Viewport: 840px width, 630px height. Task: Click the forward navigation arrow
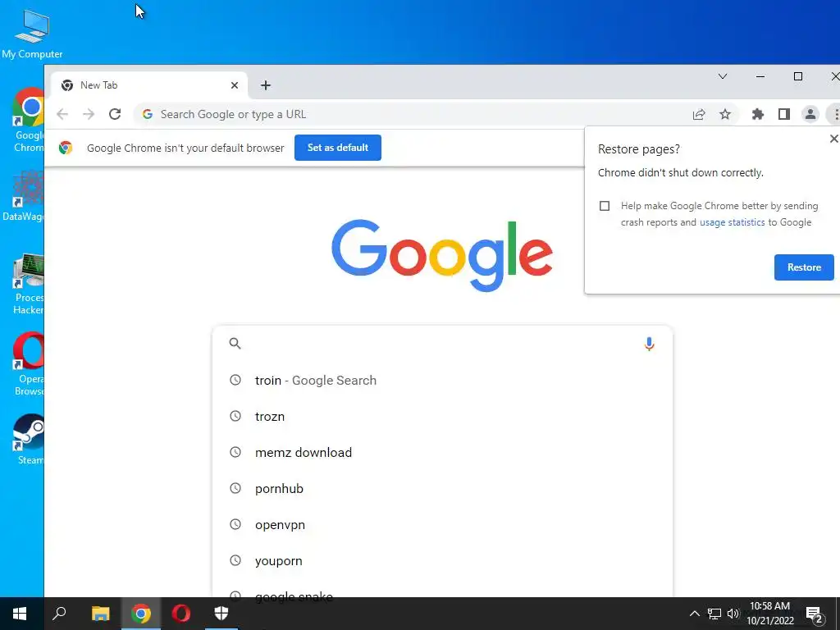pyautogui.click(x=89, y=114)
